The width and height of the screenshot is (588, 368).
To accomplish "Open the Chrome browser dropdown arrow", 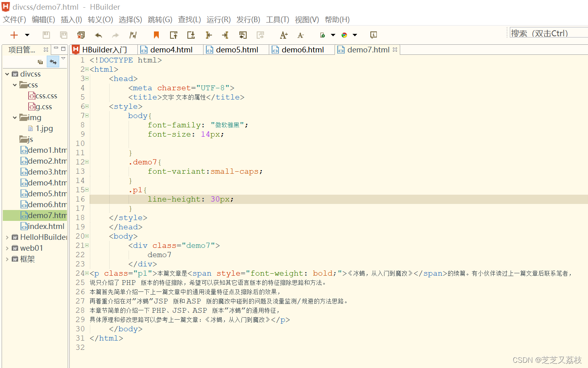I will point(355,35).
